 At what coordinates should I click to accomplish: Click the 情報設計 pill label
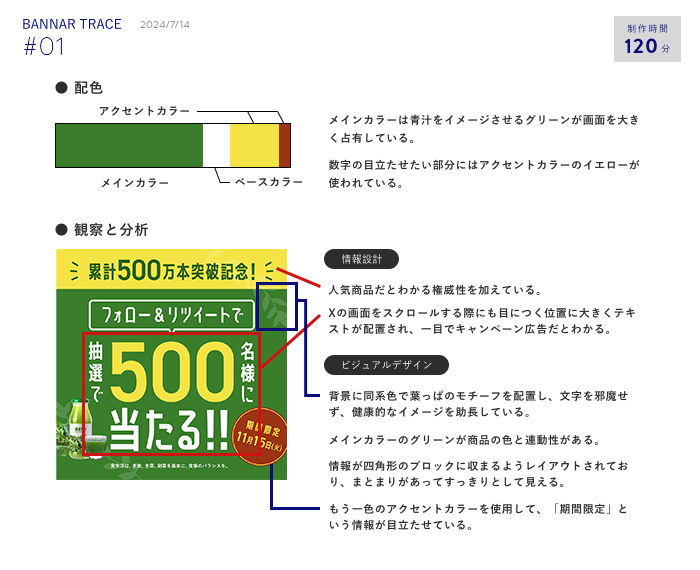[x=362, y=259]
